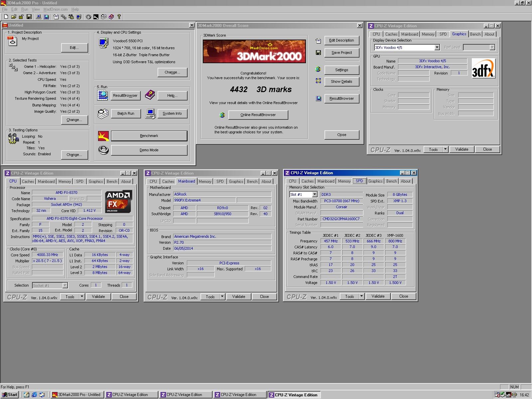The width and height of the screenshot is (532, 399).
Task: Click Validate in the SPD CPU-Z window
Action: (x=378, y=296)
